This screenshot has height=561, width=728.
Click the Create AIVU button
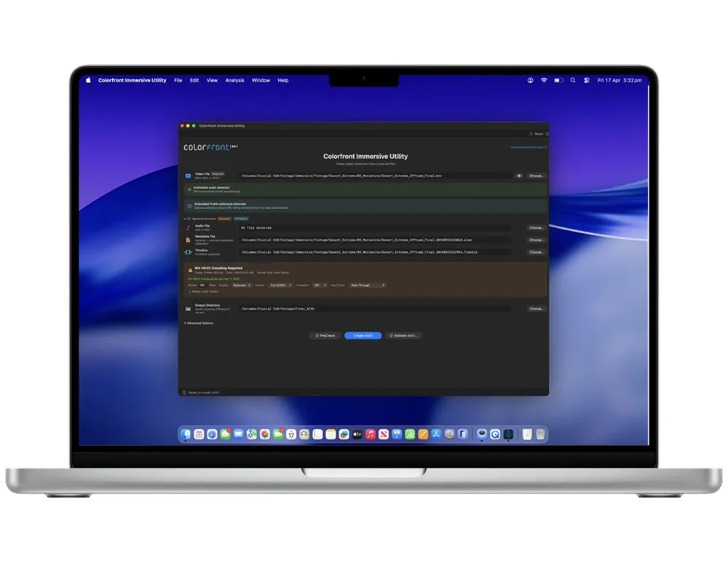click(x=363, y=336)
